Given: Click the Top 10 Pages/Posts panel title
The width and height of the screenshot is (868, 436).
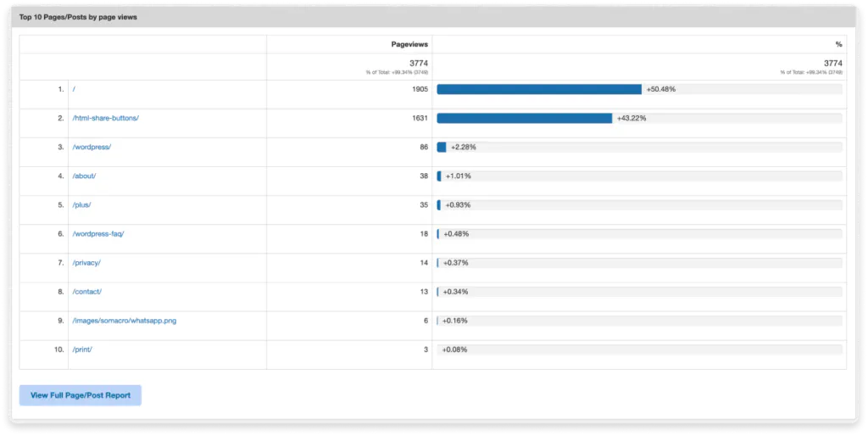Looking at the screenshot, I should coord(78,16).
